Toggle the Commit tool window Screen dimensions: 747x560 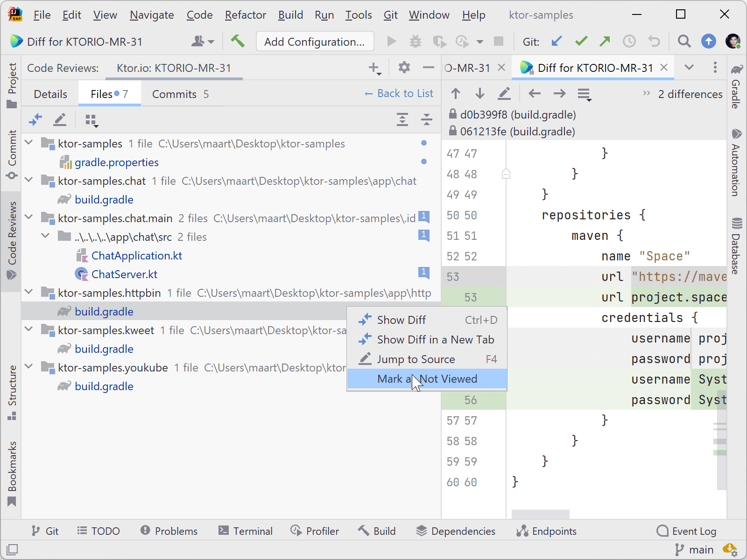(12, 155)
